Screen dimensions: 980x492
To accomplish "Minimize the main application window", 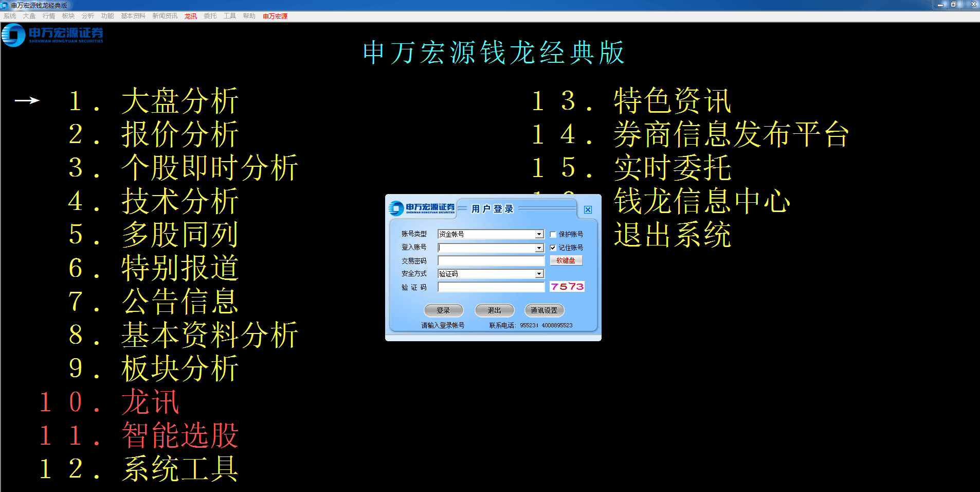I will [x=940, y=5].
